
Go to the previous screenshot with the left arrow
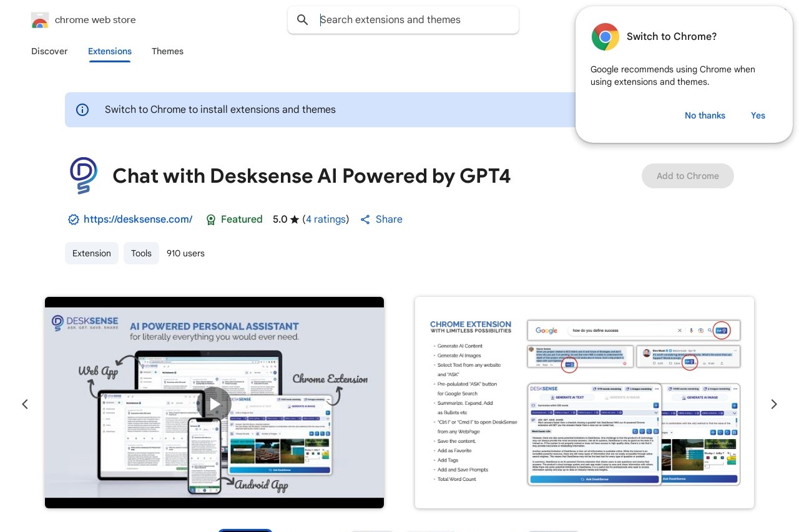25,404
